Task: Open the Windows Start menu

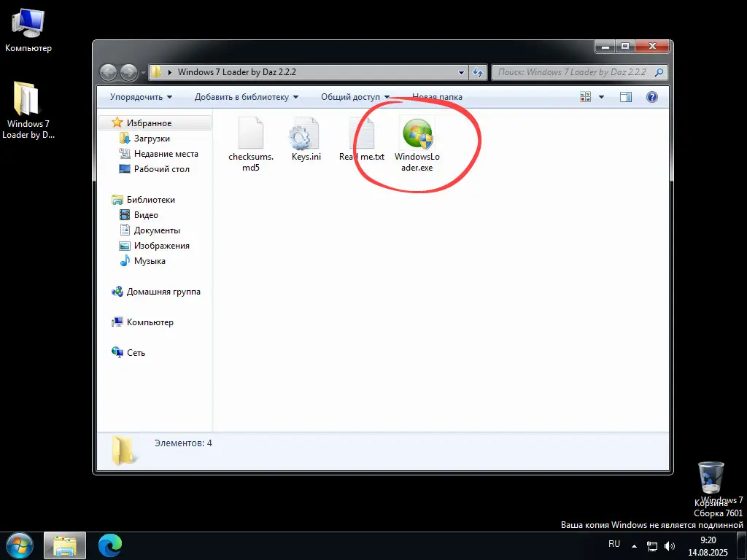Action: (18, 545)
